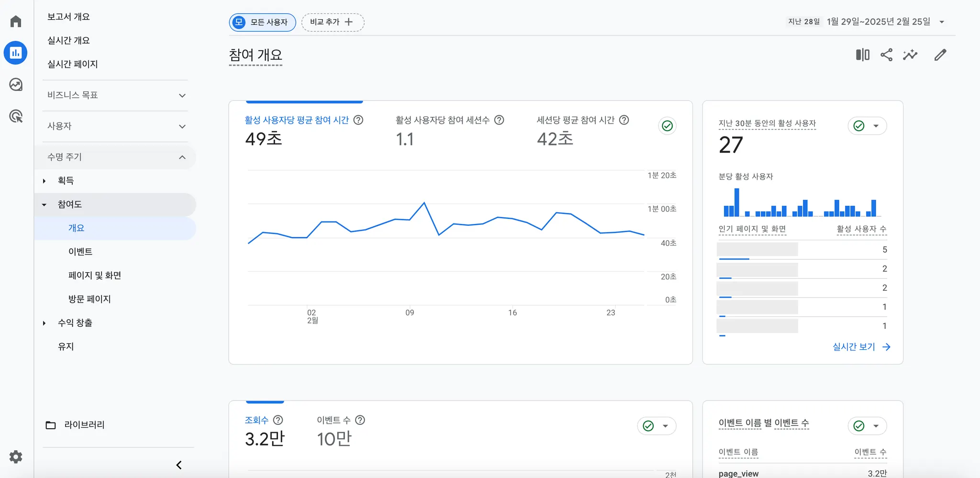Viewport: 980px width, 478px height.
Task: Collapse the sidebar with left chevron
Action: pos(179,465)
